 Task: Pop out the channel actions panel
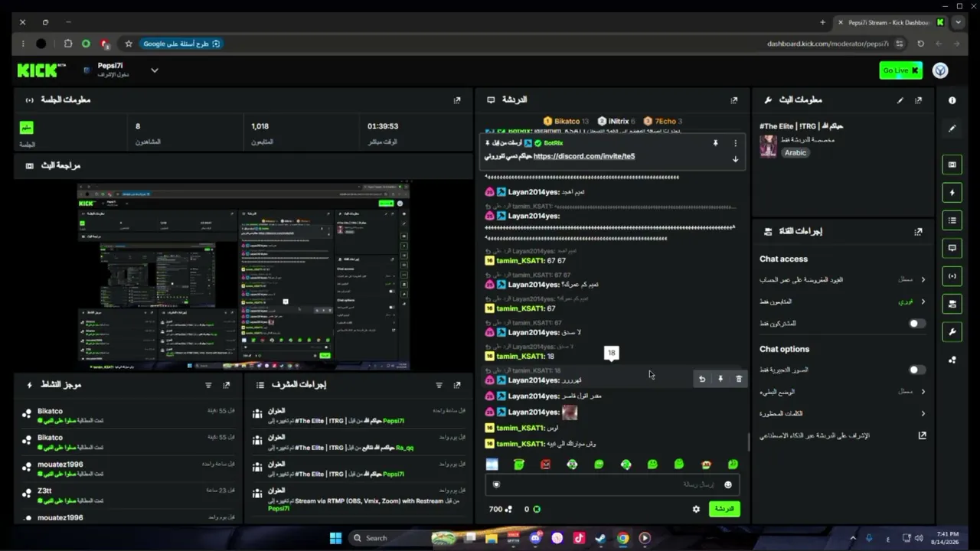click(918, 231)
